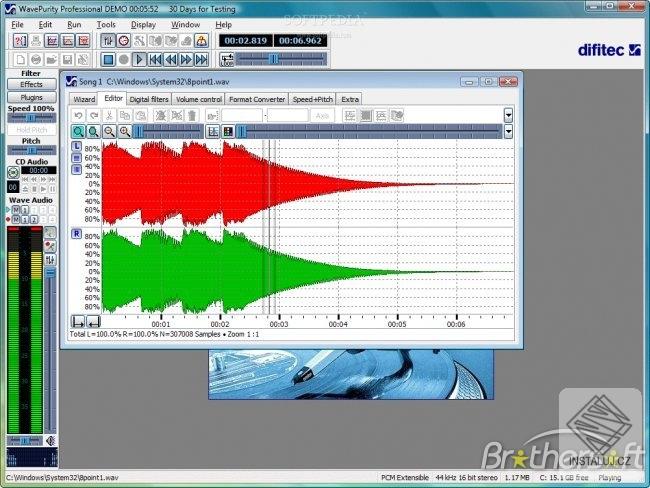The image size is (650, 488).
Task: Adjust the Pitch slider
Action: [x=32, y=150]
